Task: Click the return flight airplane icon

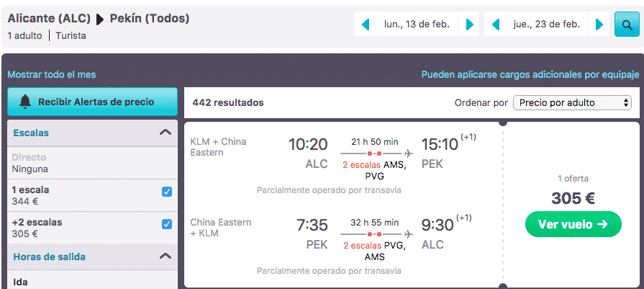Action: click(408, 234)
